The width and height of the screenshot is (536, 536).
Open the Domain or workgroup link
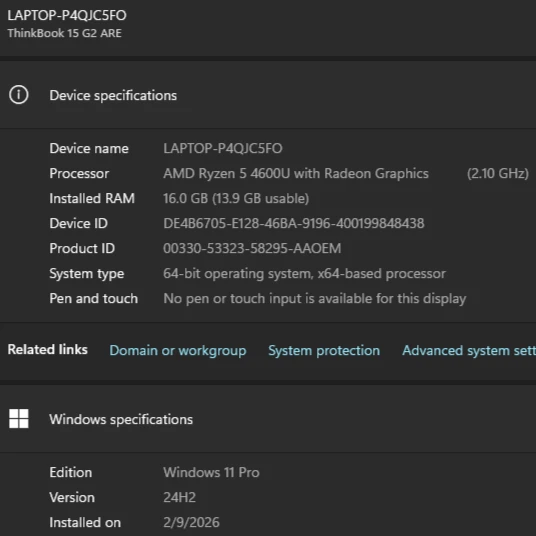[178, 350]
